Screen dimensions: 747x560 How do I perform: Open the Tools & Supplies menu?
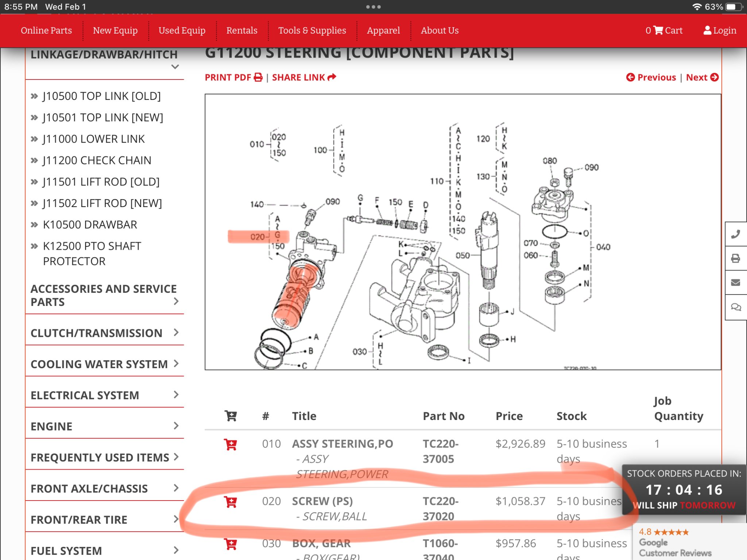(x=312, y=30)
